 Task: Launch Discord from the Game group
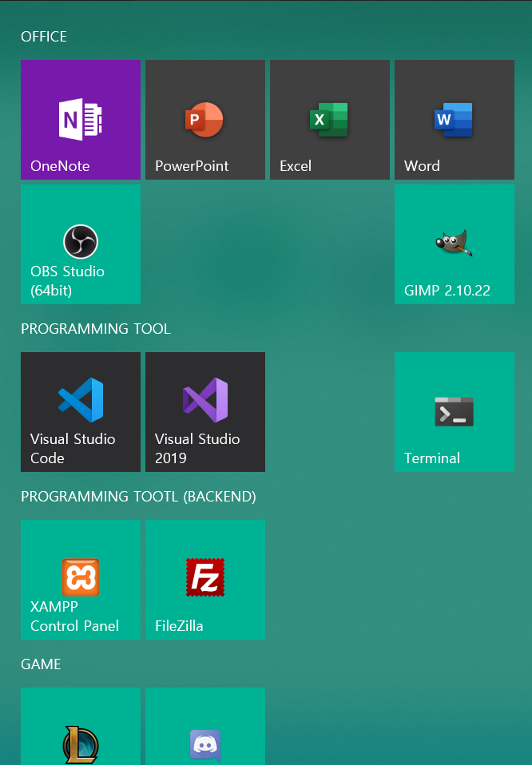tap(205, 727)
